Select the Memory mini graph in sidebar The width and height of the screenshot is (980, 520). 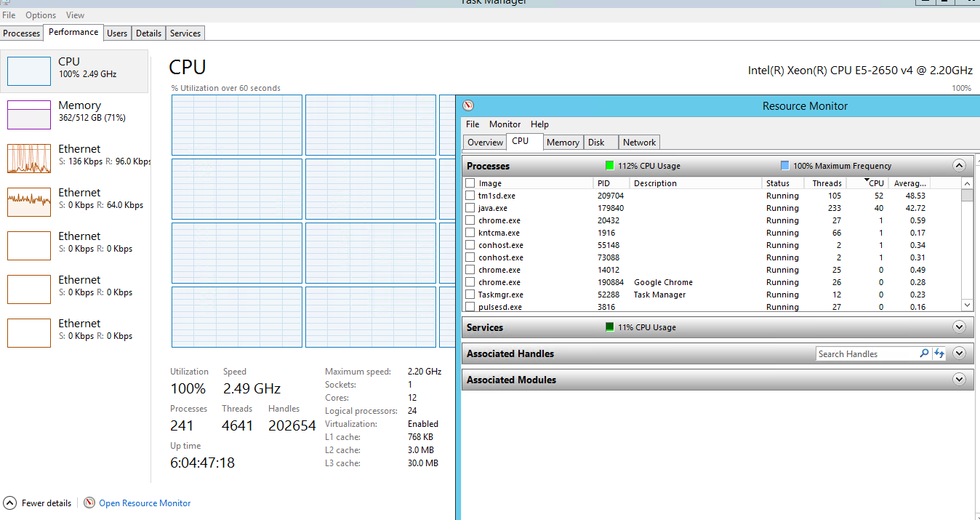pos(29,115)
